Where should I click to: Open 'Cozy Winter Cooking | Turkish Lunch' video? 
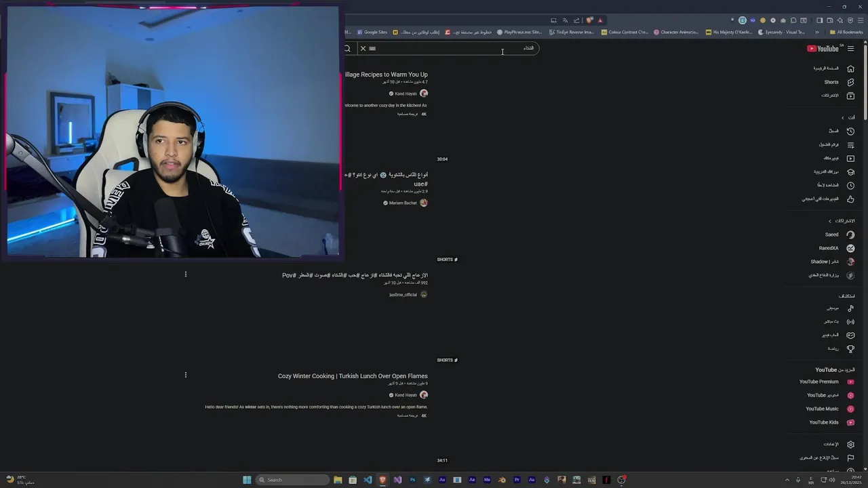tap(353, 376)
